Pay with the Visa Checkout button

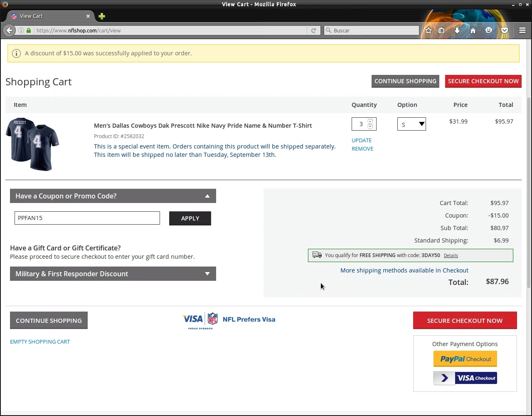pos(465,378)
